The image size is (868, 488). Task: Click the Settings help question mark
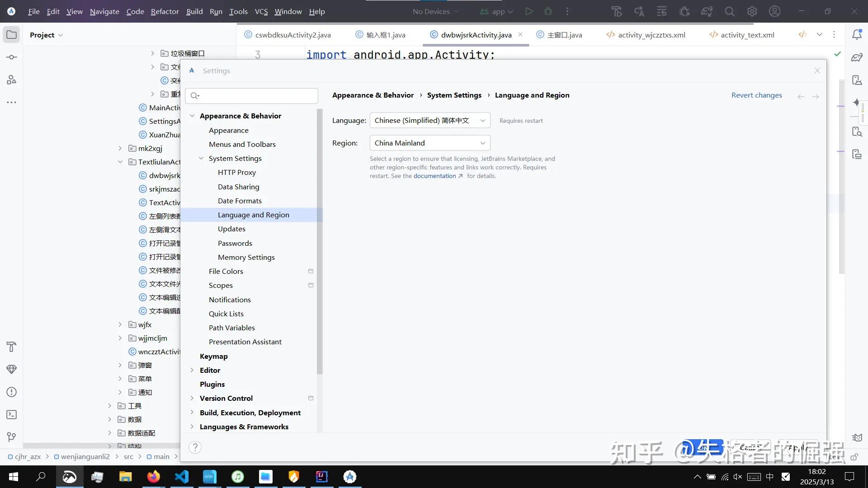(x=195, y=447)
